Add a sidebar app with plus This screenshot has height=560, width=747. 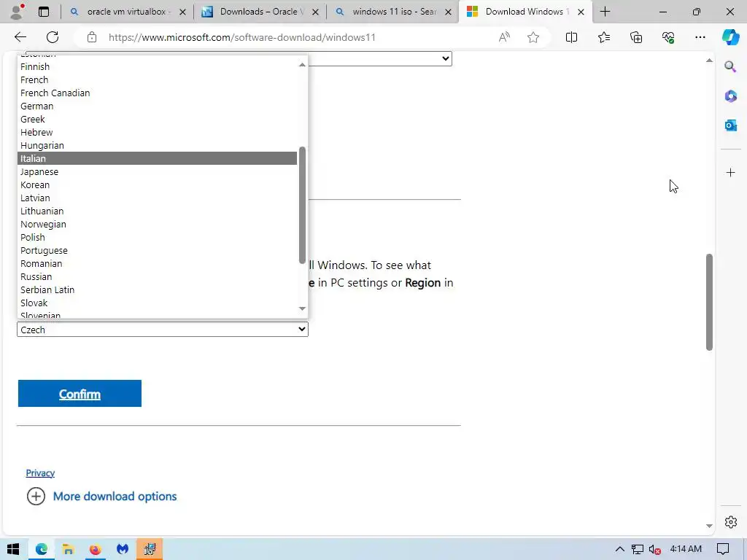[x=730, y=172]
